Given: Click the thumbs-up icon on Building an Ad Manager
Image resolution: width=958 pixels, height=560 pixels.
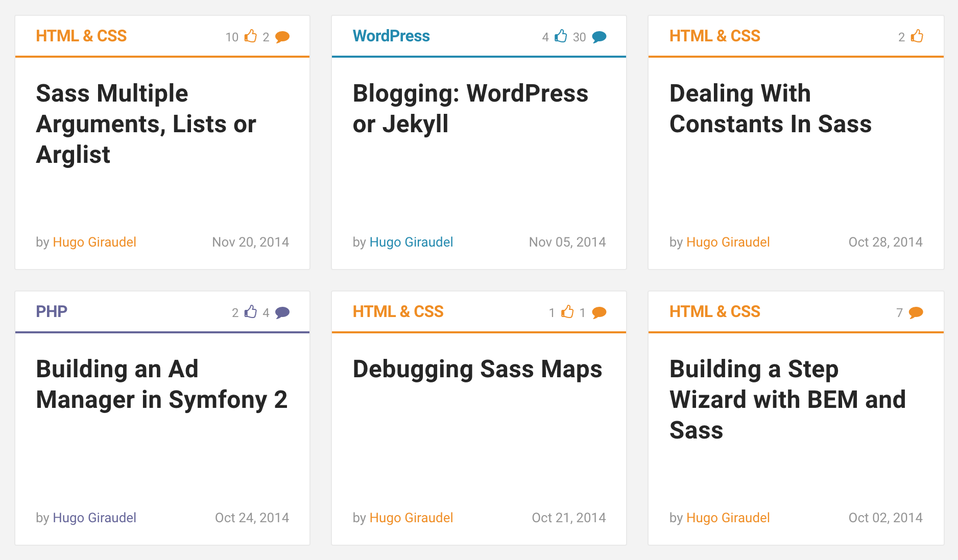Looking at the screenshot, I should click(x=251, y=312).
